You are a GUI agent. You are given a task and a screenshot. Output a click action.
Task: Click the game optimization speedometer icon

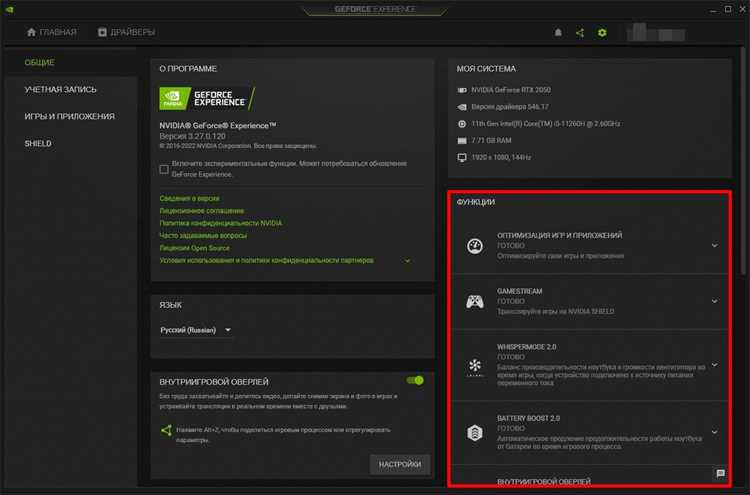pos(474,246)
